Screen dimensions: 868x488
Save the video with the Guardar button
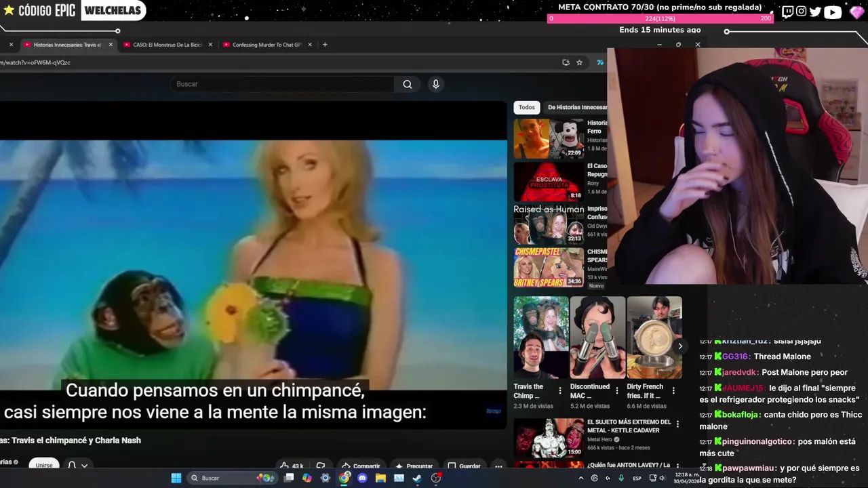464,466
